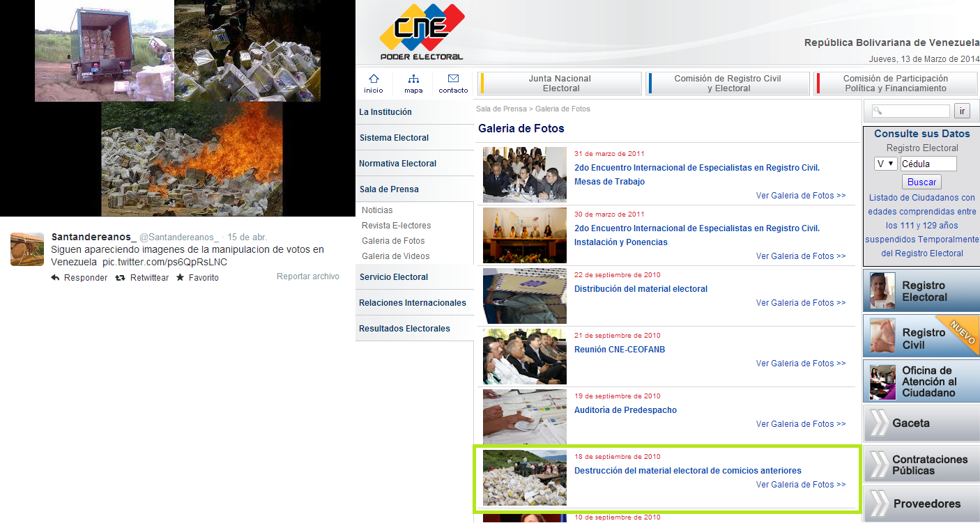Open the mapa sitemap icon
This screenshot has width=980, height=523.
click(x=413, y=79)
